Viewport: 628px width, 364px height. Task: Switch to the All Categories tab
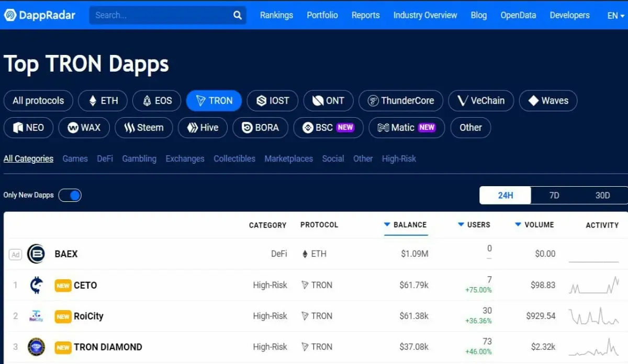click(28, 158)
